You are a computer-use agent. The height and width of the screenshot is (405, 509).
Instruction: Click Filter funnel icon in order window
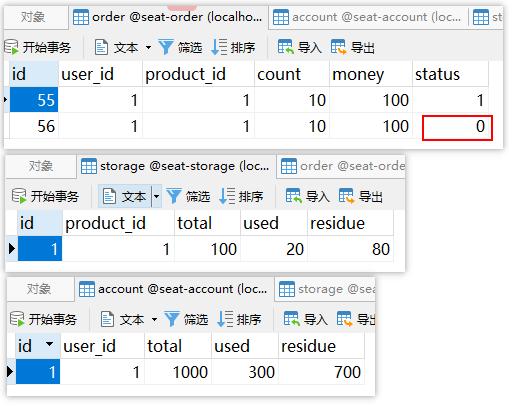[166, 47]
